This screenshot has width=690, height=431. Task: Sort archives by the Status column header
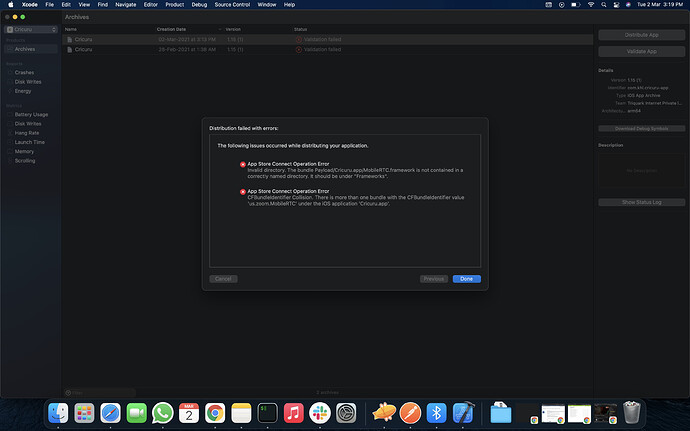300,29
